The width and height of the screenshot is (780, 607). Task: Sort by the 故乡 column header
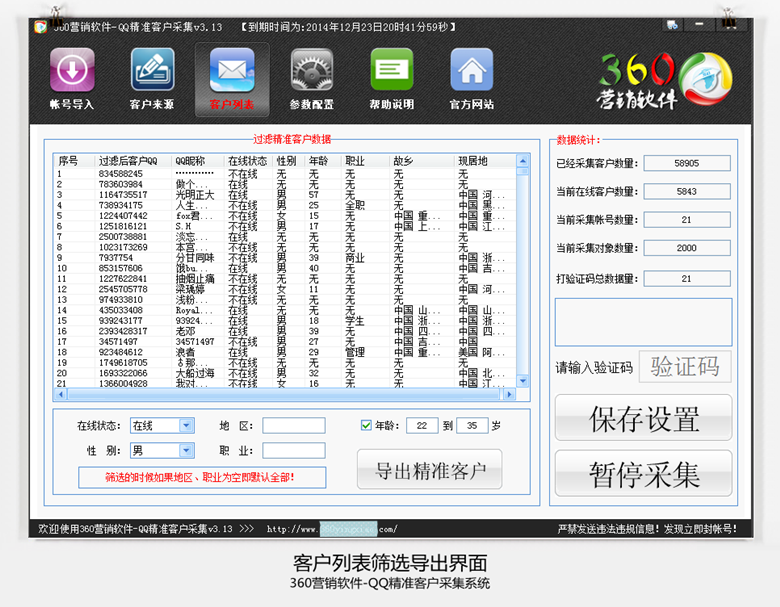pyautogui.click(x=422, y=161)
